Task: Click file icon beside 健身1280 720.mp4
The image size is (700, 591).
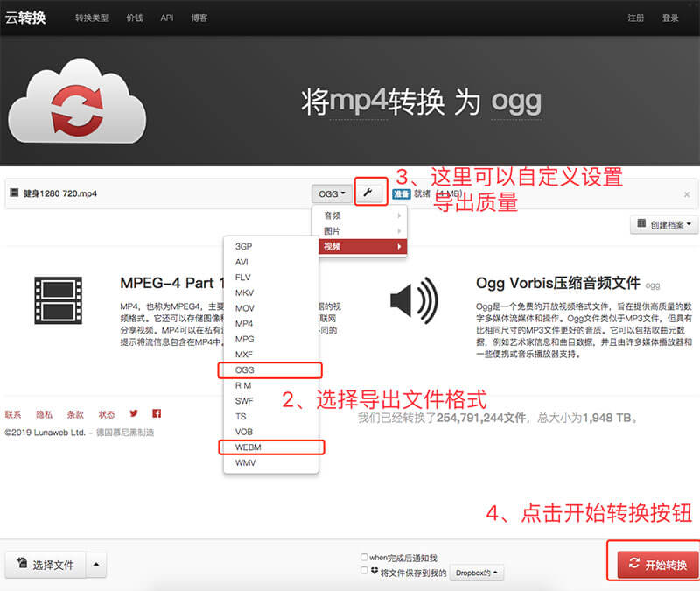Action: pyautogui.click(x=14, y=193)
